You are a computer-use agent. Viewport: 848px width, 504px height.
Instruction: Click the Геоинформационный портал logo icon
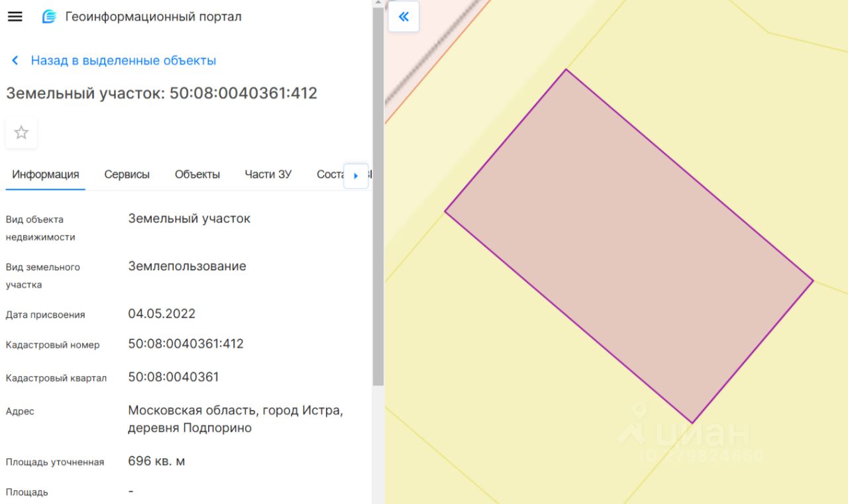[49, 17]
